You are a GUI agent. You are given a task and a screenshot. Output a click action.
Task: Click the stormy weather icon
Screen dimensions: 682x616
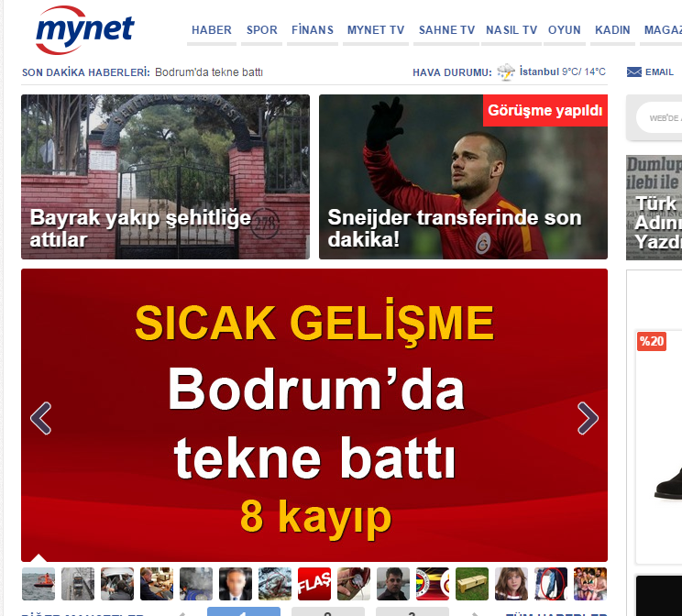click(x=506, y=71)
